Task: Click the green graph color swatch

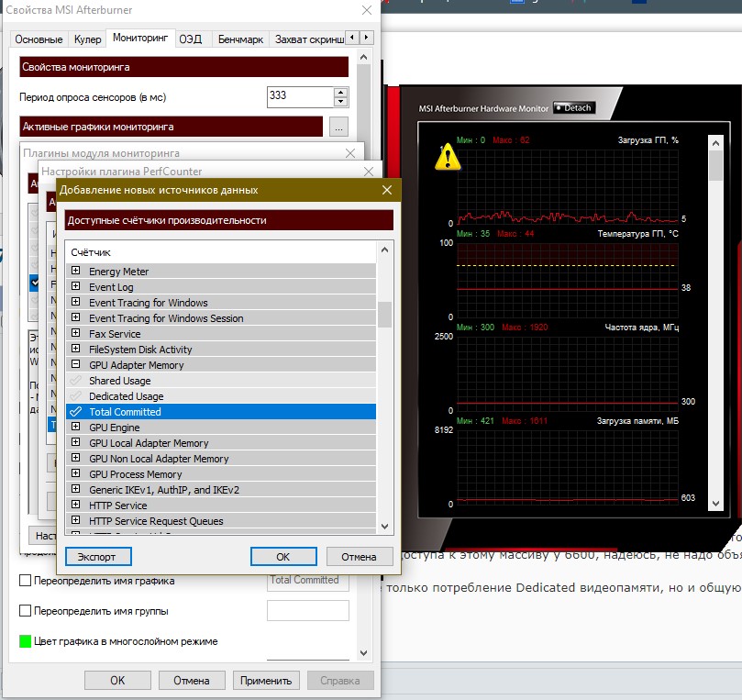Action: [25, 641]
